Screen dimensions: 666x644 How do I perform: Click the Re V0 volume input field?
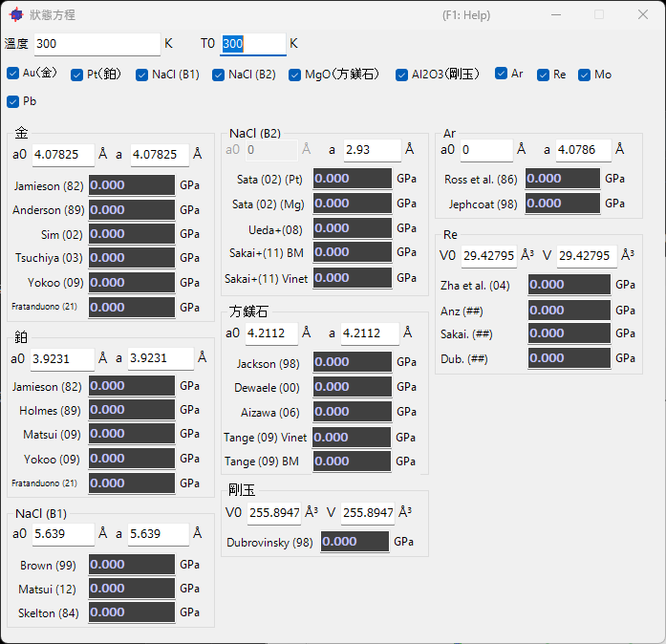click(489, 256)
